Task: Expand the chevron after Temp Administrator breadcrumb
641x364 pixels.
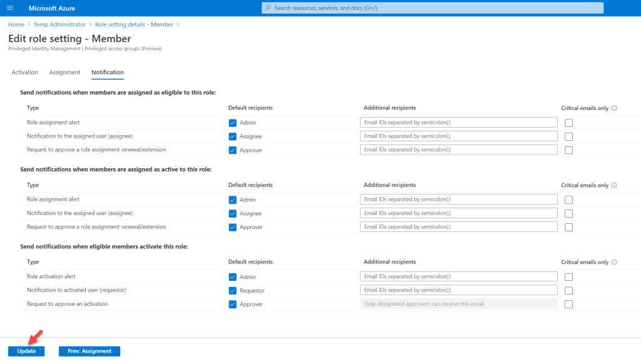Action: tap(91, 24)
